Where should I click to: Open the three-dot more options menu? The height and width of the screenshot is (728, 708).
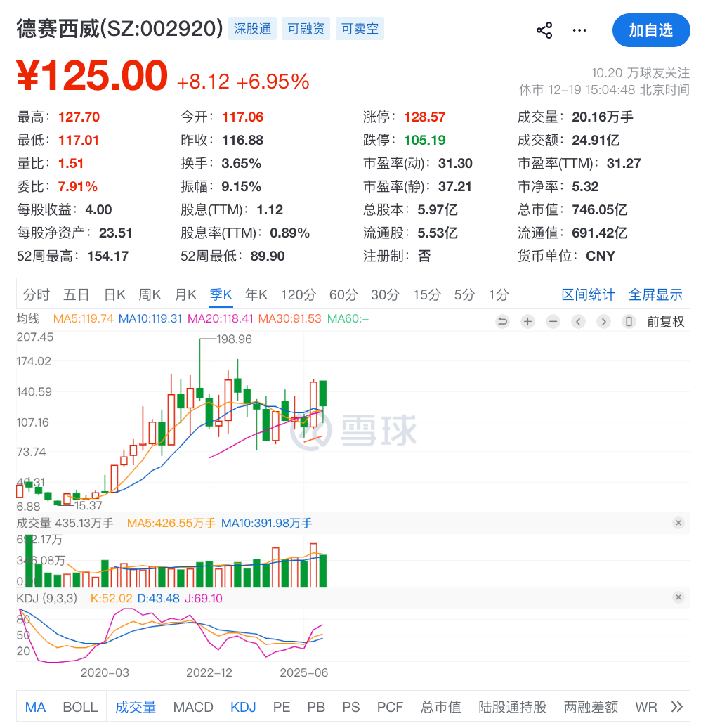579,30
